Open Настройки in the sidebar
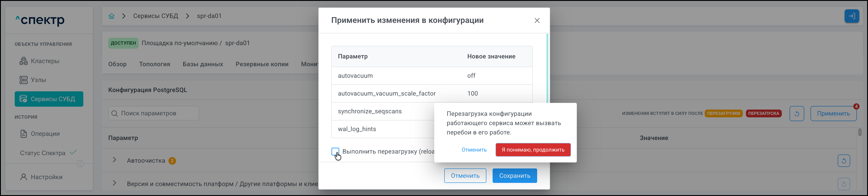The image size is (868, 196). pyautogui.click(x=47, y=177)
